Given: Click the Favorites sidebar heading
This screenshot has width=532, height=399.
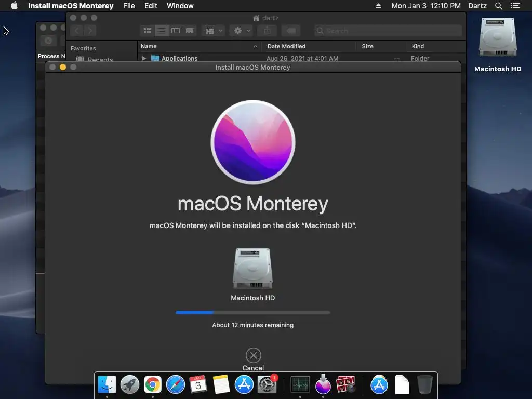Looking at the screenshot, I should pyautogui.click(x=83, y=48).
